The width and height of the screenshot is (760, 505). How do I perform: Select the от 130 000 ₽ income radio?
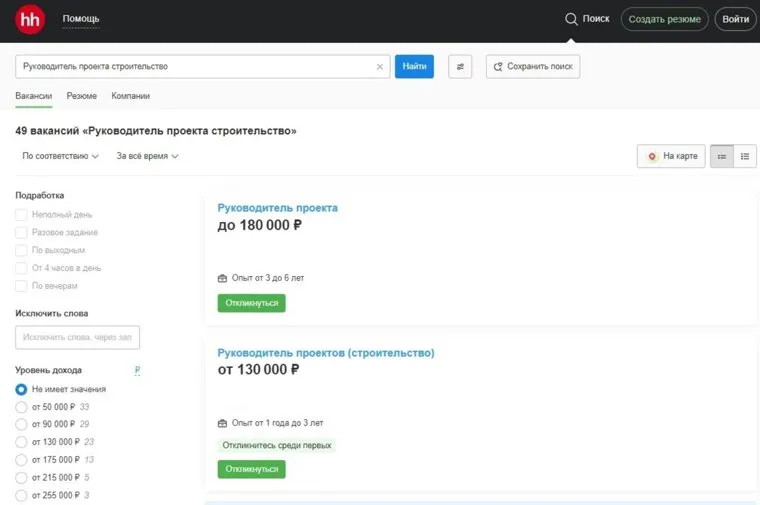tap(22, 442)
